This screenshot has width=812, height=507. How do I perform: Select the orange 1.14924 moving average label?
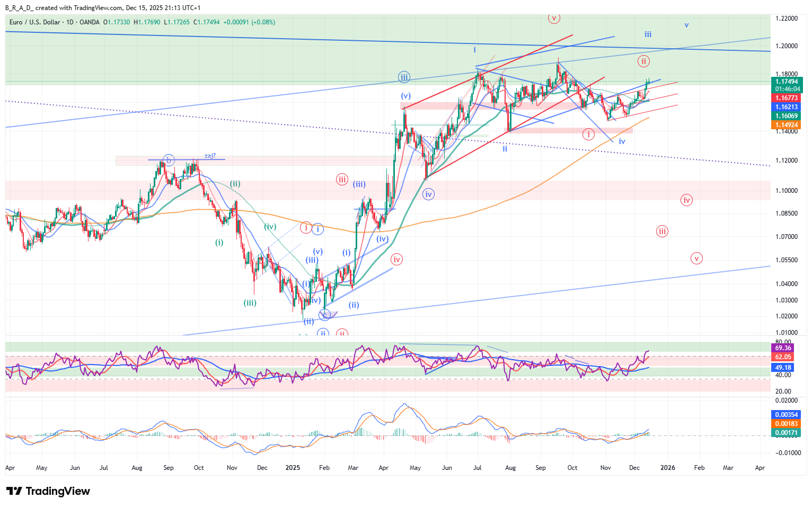(x=787, y=126)
